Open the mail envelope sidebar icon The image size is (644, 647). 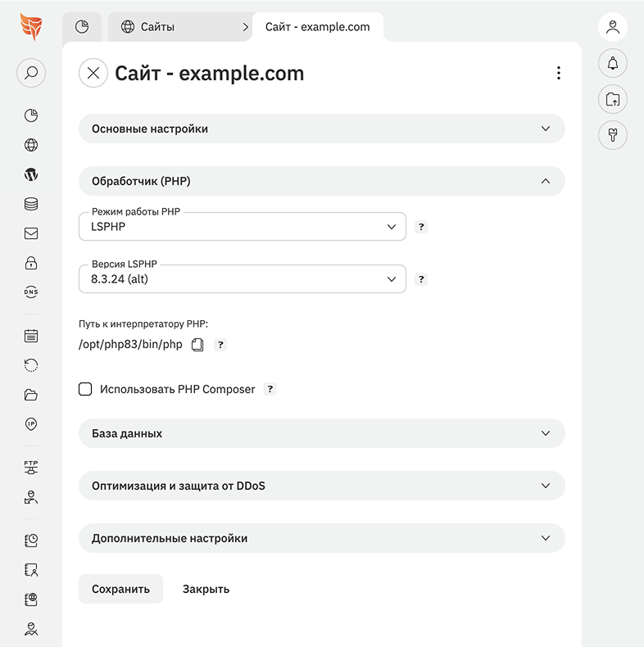pos(31,233)
